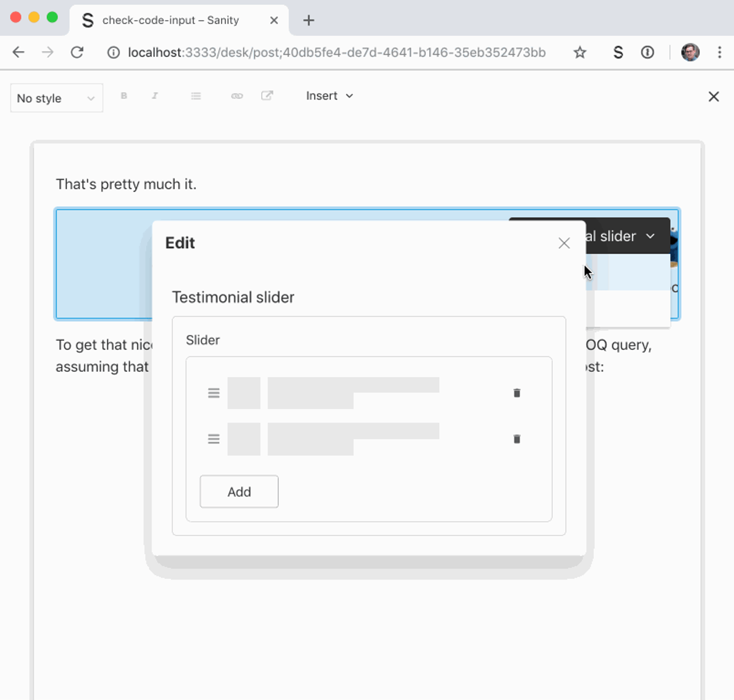
Task: Open the No style dropdown
Action: (x=55, y=97)
